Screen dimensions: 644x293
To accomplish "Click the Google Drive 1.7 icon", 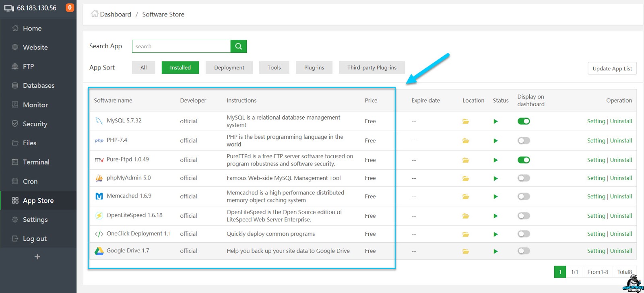I will [x=99, y=251].
